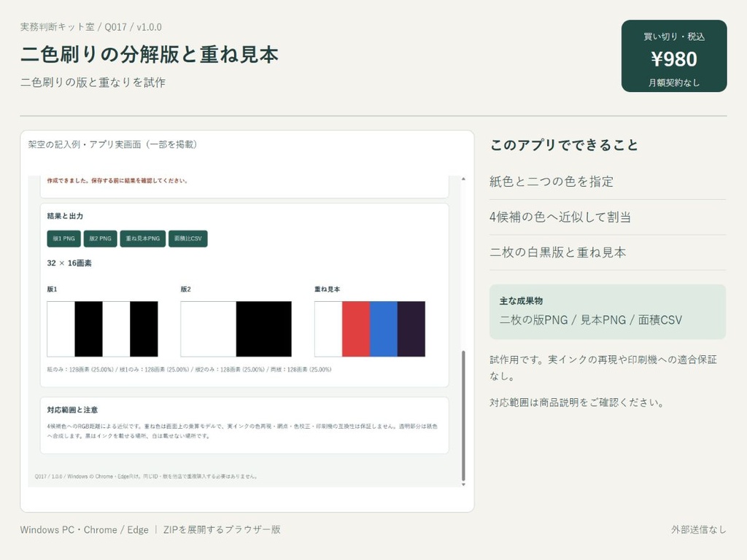747x560 pixels.
Task: Select the title 二色刷りの分解版と重ね見本
Action: click(149, 54)
